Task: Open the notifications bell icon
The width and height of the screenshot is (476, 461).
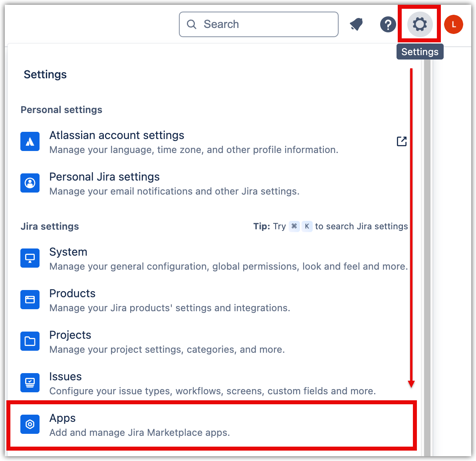Action: tap(356, 25)
